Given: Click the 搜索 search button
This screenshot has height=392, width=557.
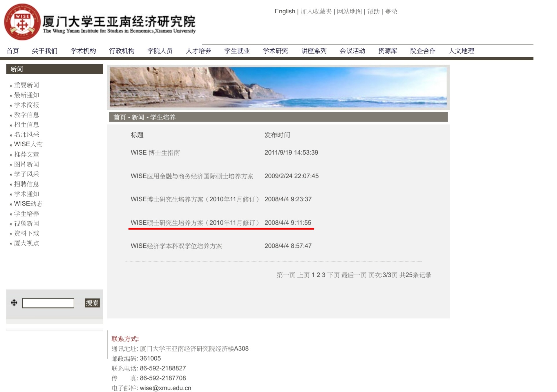Looking at the screenshot, I should (x=92, y=303).
